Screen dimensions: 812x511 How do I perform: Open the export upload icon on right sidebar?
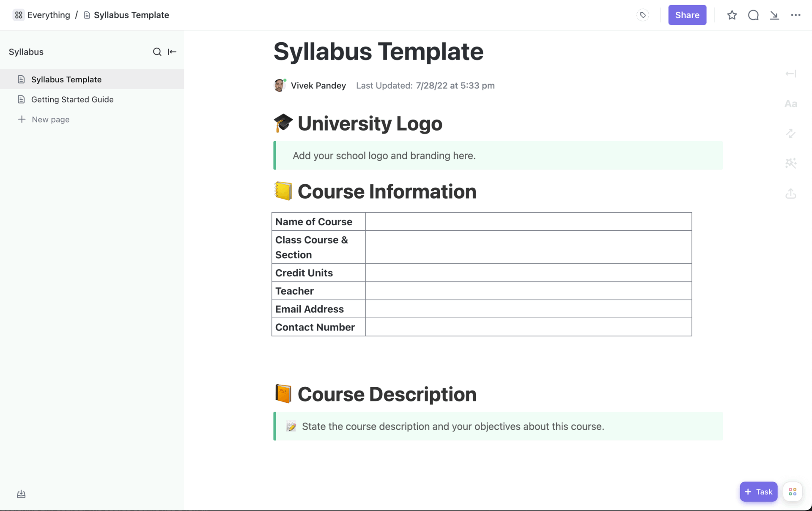(x=790, y=194)
